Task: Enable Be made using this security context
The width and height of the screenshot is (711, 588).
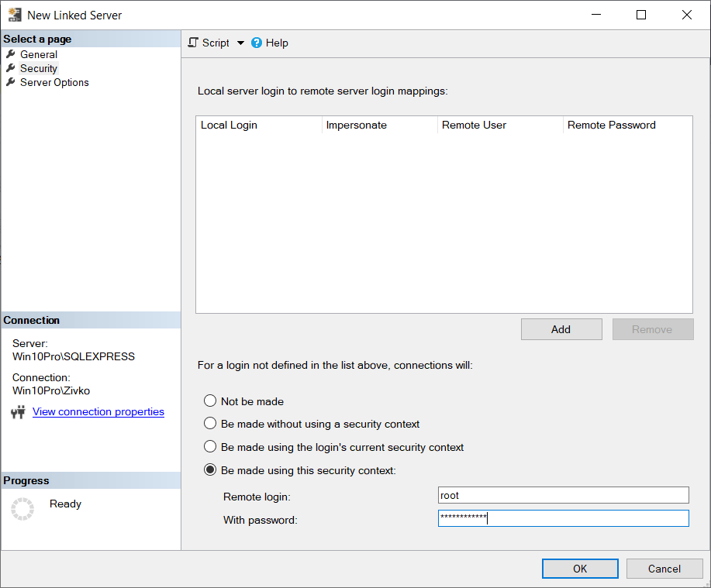Action: 210,469
